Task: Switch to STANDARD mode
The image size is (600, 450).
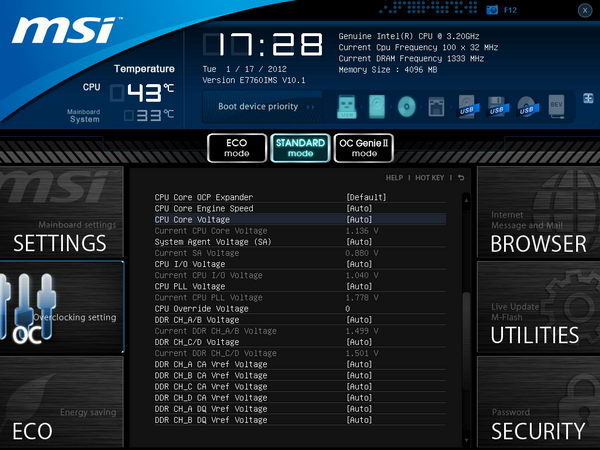Action: point(300,148)
